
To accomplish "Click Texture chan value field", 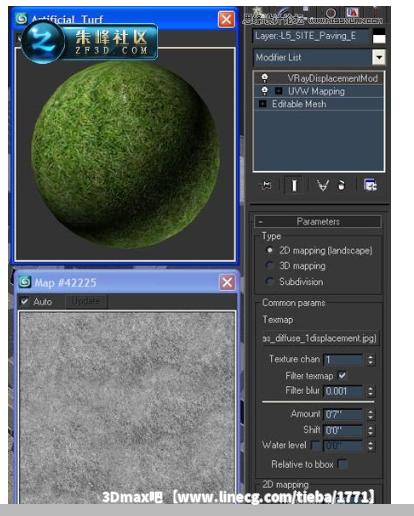I will click(343, 359).
